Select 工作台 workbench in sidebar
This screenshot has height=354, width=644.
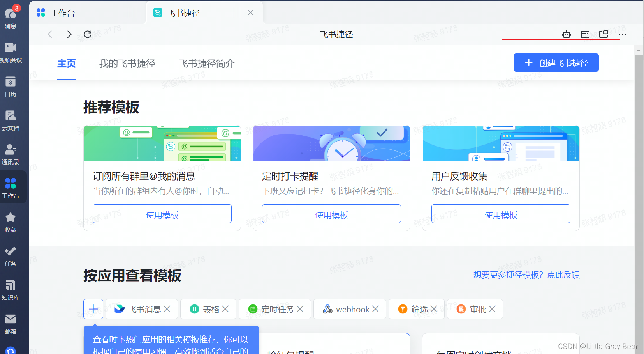[11, 188]
